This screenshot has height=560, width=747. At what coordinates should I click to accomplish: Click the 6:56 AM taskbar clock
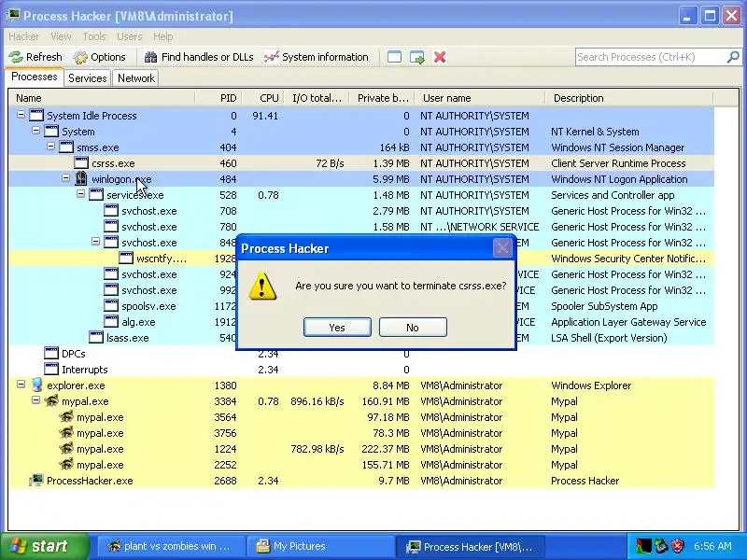[x=712, y=546]
